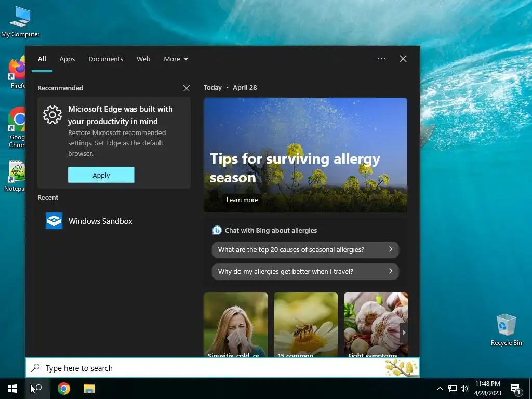Screen dimensions: 532x399
Task: Open Windows Sandbox from Recent
Action: pos(114,221)
